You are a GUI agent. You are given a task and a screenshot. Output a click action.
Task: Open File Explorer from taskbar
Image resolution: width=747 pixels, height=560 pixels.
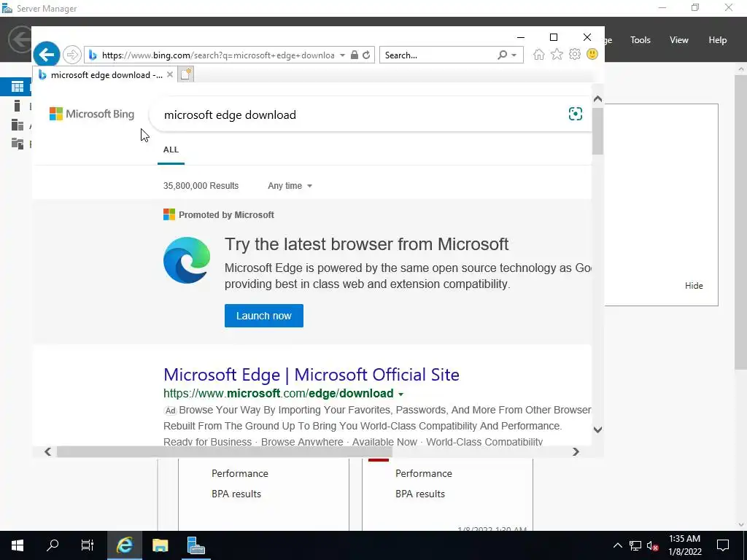click(x=160, y=545)
